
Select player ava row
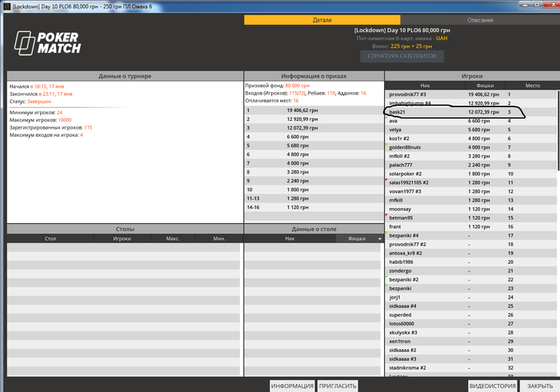(x=470, y=121)
